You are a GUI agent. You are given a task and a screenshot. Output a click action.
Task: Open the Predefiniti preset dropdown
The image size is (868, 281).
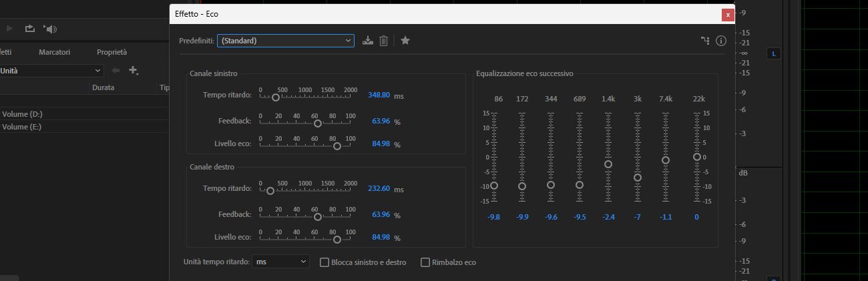tap(285, 41)
